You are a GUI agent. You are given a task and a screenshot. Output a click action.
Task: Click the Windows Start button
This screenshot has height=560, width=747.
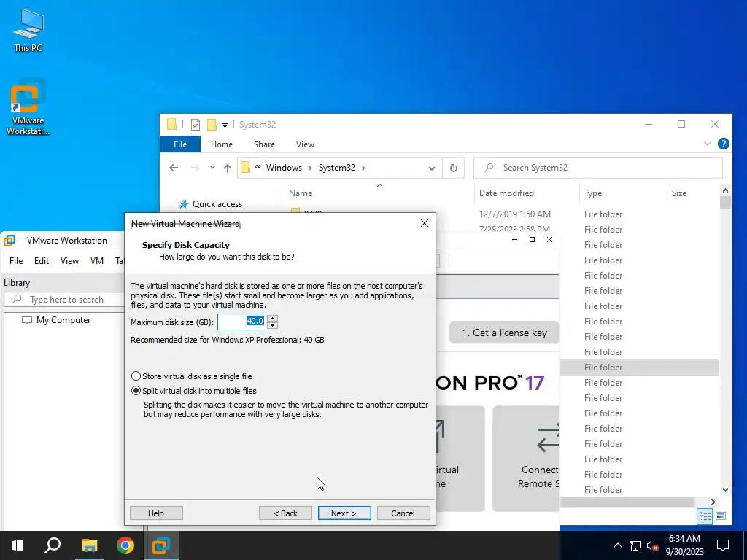(x=18, y=545)
